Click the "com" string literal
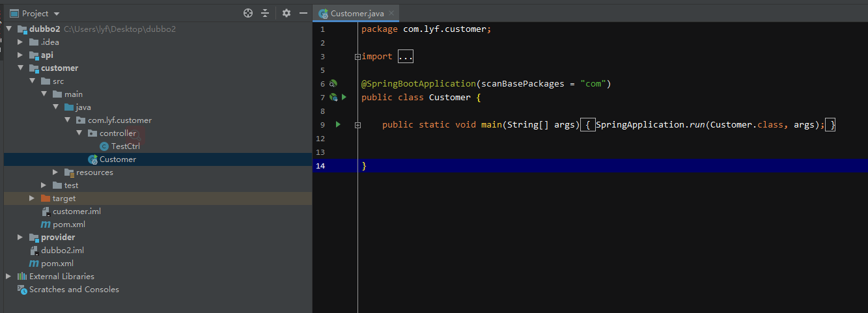868x313 pixels. [593, 84]
